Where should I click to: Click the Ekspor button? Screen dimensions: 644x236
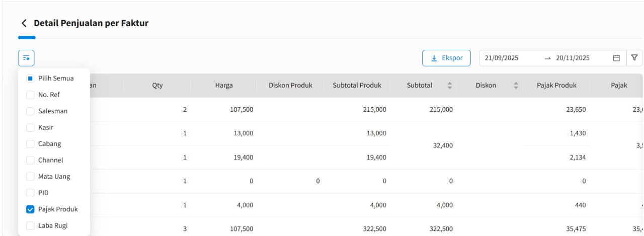point(446,58)
